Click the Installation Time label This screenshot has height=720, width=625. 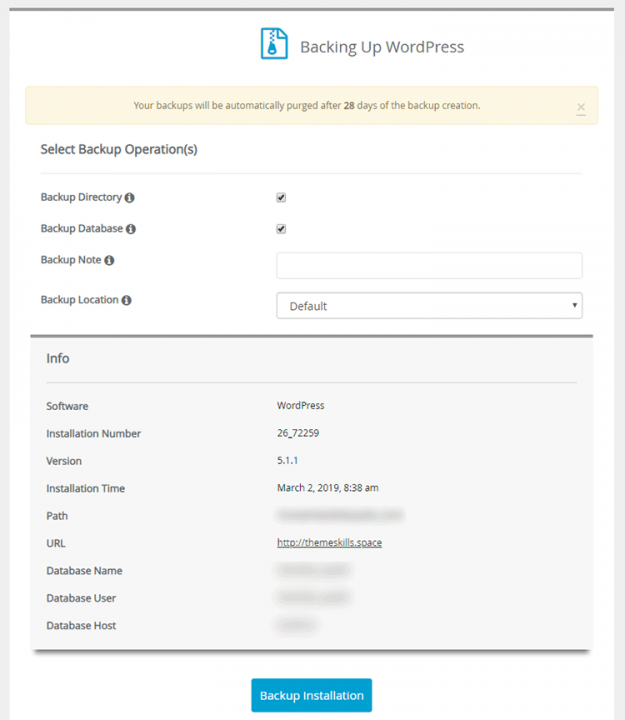[85, 489]
